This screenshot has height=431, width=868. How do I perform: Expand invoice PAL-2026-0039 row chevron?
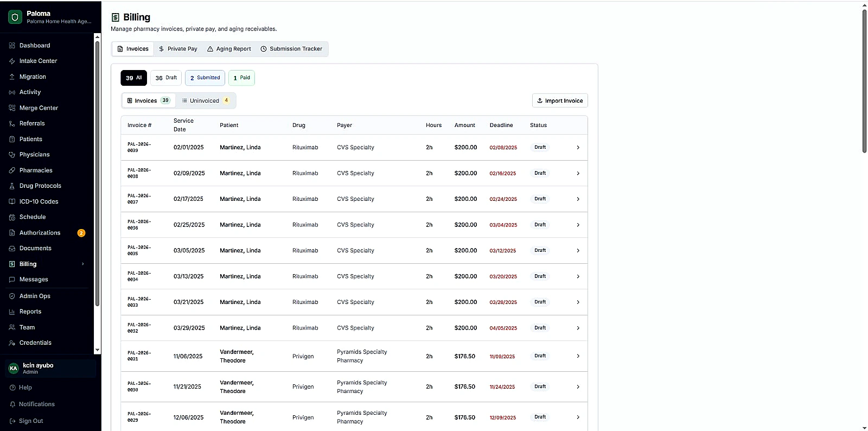(578, 148)
